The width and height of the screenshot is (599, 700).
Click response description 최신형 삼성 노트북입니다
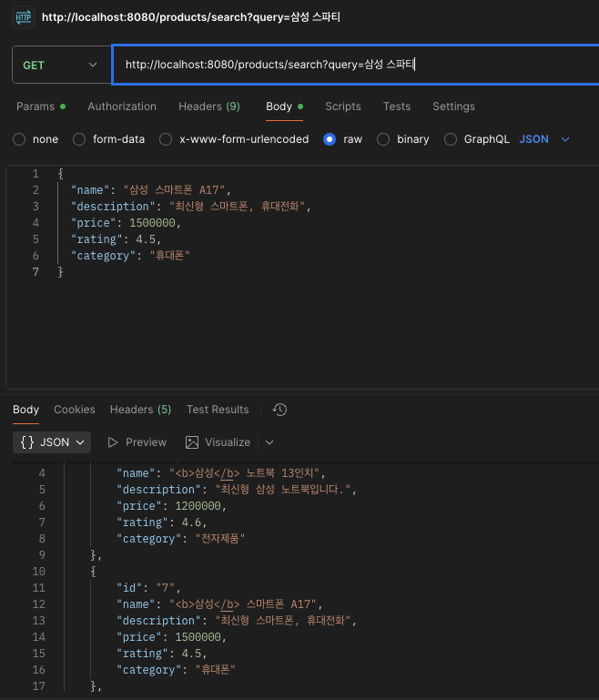(283, 490)
